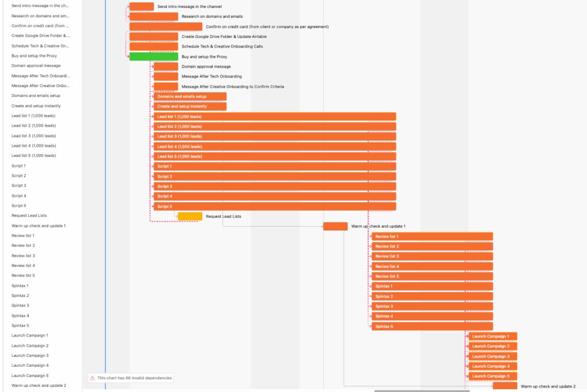Click Review list 1 bar in the chart
Screen dimensions: 587x392
point(432,237)
